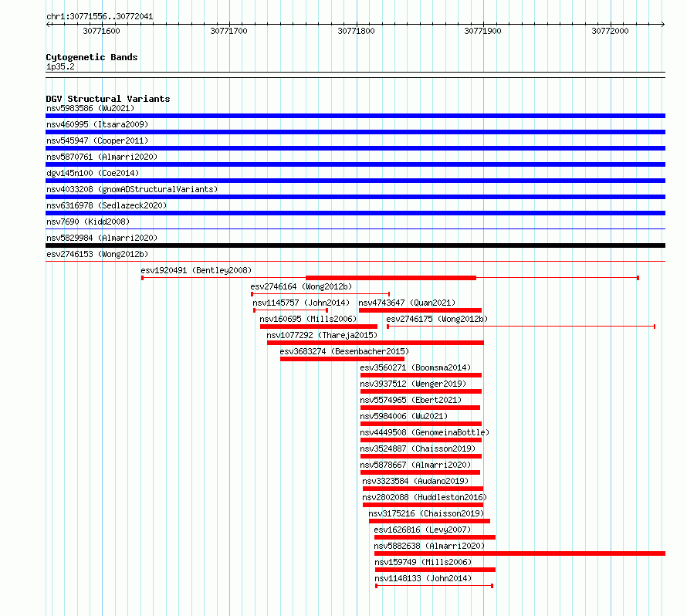
Task: Select esv3683274 (Besenbacher2015) label
Action: pyautogui.click(x=344, y=351)
